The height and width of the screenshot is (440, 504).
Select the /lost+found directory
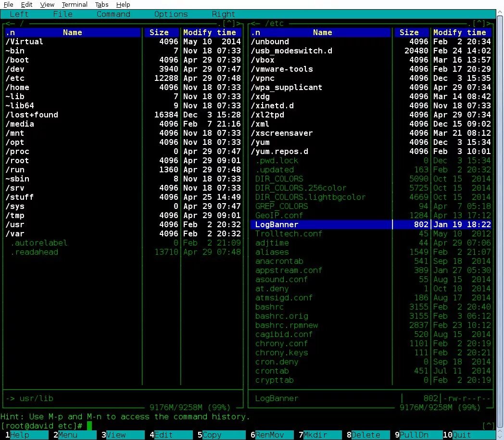pos(123,115)
